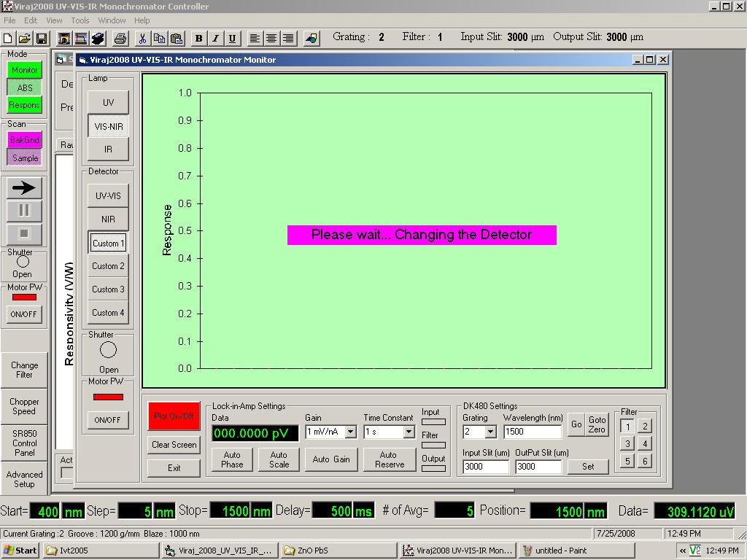Viewport: 747px width, 560px height.
Task: Open the Tools menu
Action: point(80,20)
